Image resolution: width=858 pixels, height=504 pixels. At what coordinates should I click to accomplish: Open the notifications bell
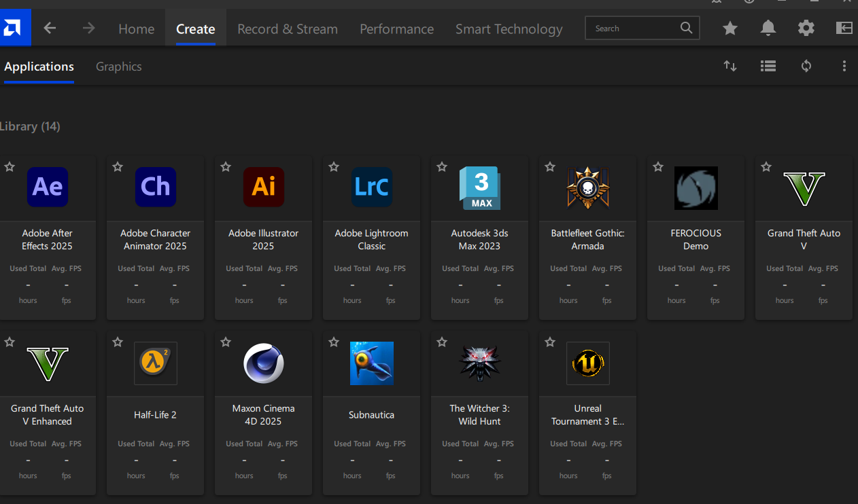click(768, 28)
